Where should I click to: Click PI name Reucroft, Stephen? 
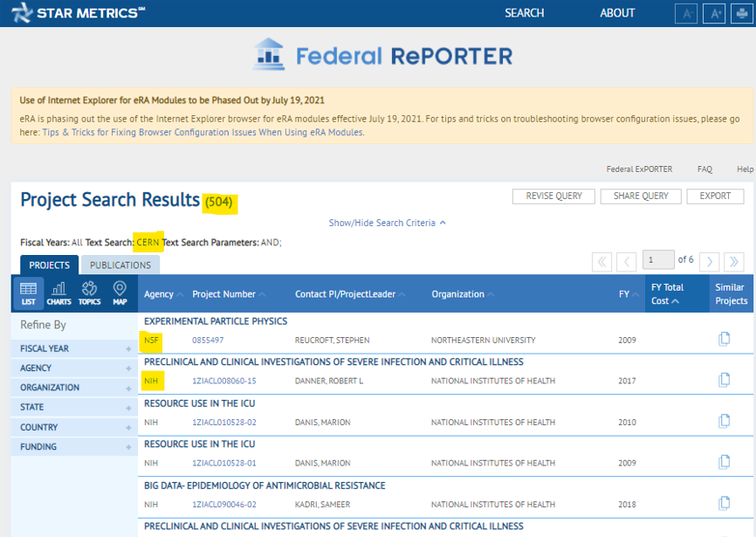coord(333,341)
